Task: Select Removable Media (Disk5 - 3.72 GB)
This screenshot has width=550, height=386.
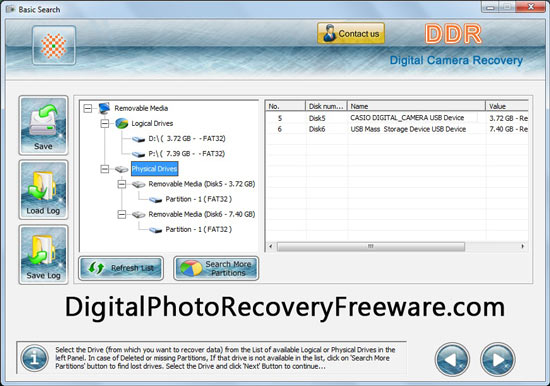Action: [x=202, y=184]
